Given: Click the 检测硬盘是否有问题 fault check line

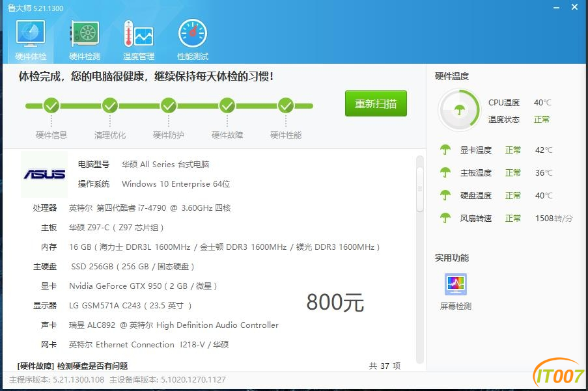Looking at the screenshot, I should click(72, 366).
